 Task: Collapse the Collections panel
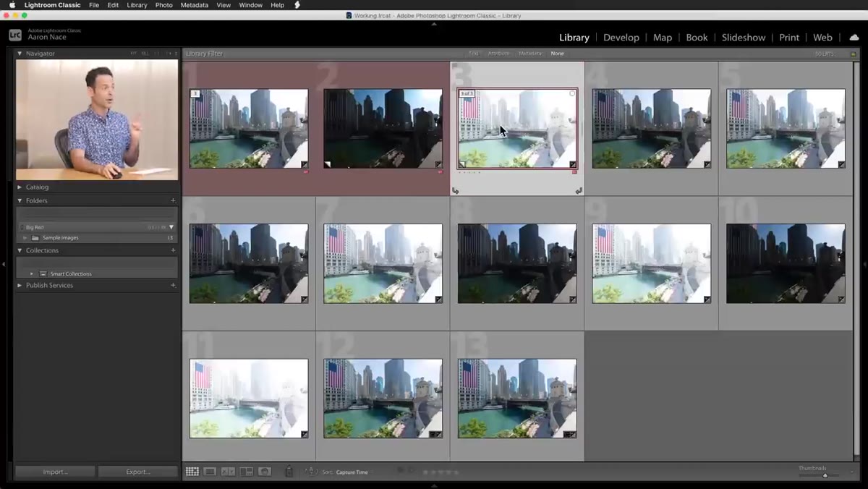pyautogui.click(x=20, y=250)
